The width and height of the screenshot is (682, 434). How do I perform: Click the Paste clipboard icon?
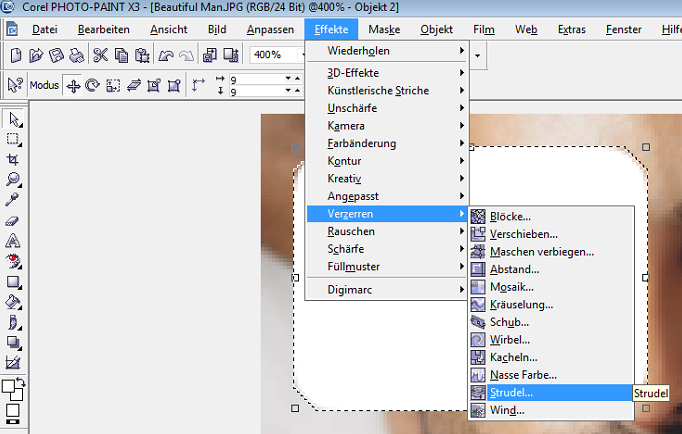[142, 55]
